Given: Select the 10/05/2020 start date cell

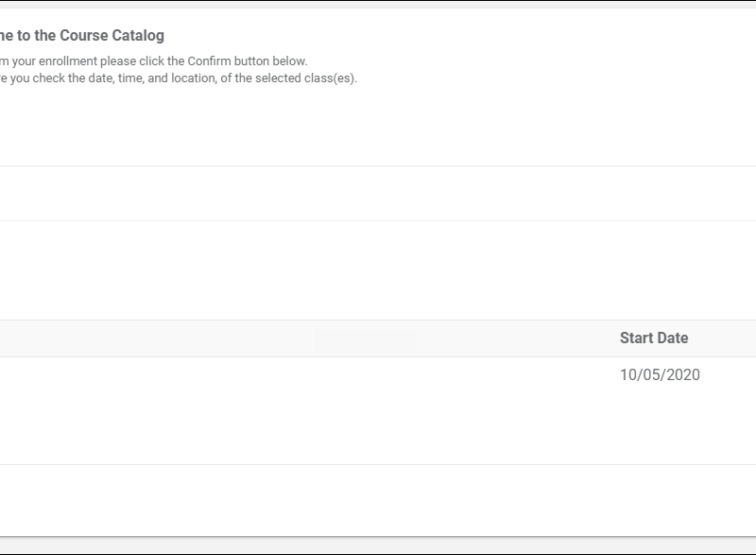Looking at the screenshot, I should coord(660,374).
